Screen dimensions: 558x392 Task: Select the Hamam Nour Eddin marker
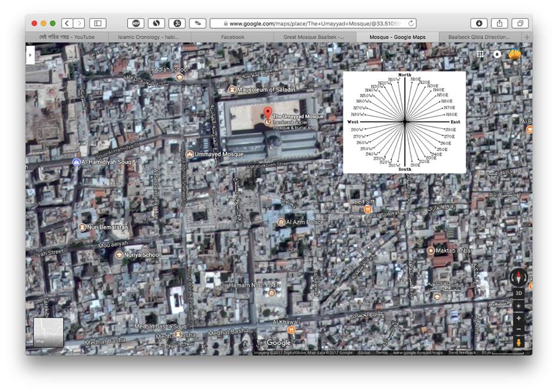click(x=272, y=293)
